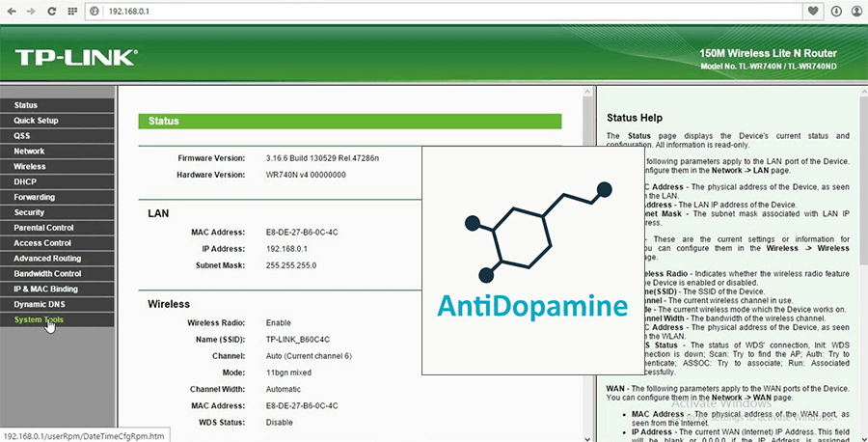The height and width of the screenshot is (442, 868).
Task: Open Access Control settings
Action: pos(57,243)
